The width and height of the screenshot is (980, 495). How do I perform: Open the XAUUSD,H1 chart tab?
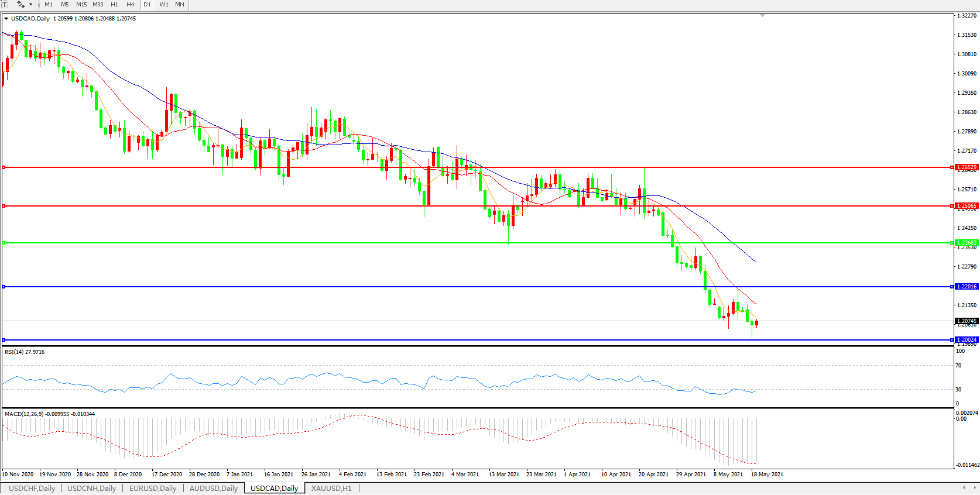(x=331, y=488)
